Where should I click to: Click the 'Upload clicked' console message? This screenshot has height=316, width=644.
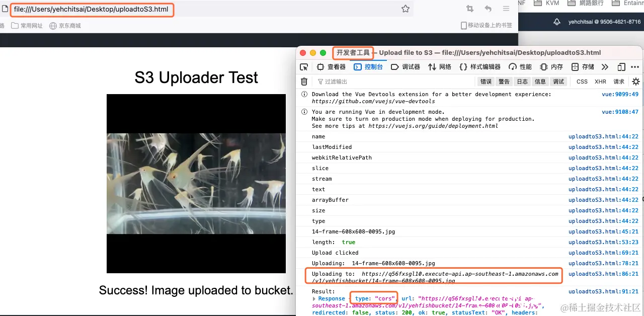coord(335,253)
